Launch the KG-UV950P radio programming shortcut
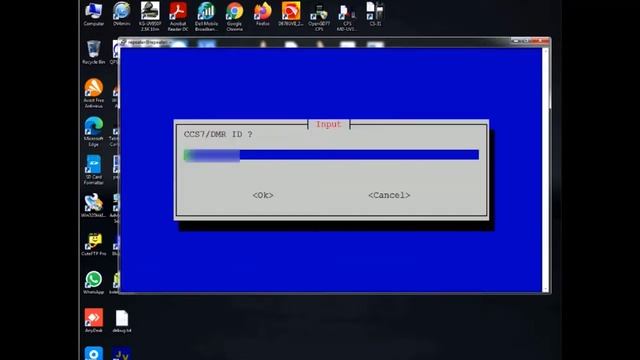This screenshot has width=640, height=360. (x=150, y=16)
